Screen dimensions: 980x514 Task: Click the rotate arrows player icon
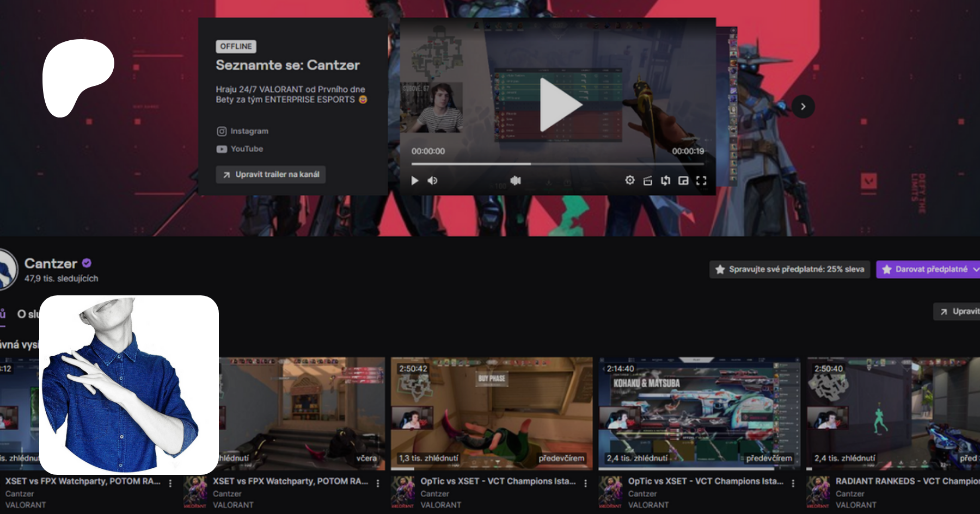point(665,181)
